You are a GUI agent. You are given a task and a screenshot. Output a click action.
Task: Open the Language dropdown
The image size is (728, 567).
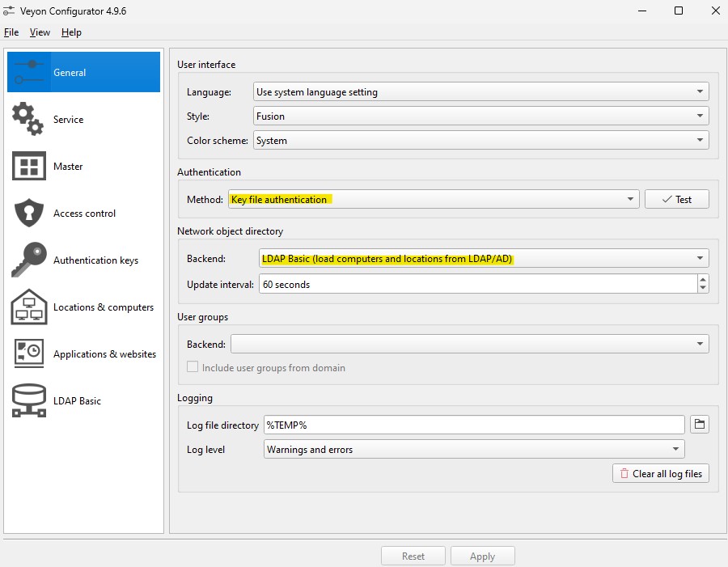pos(481,91)
